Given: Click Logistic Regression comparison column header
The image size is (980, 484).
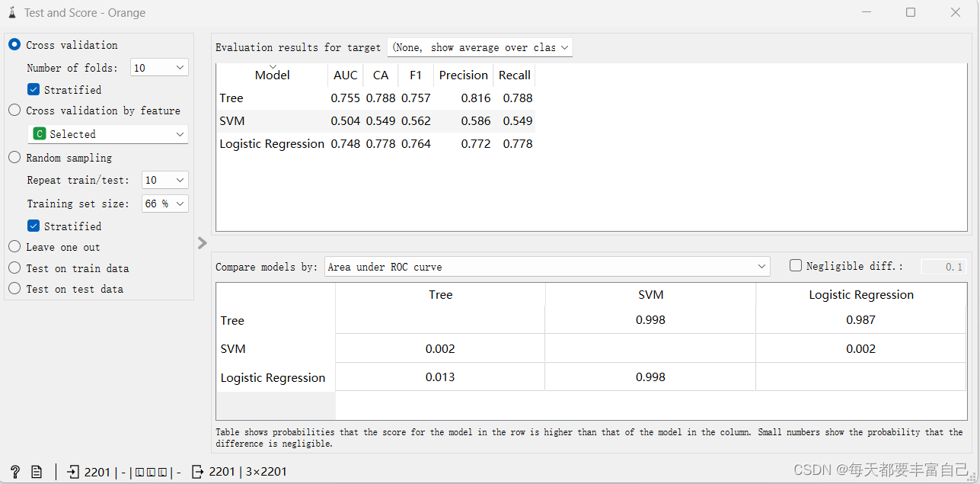Looking at the screenshot, I should (861, 294).
